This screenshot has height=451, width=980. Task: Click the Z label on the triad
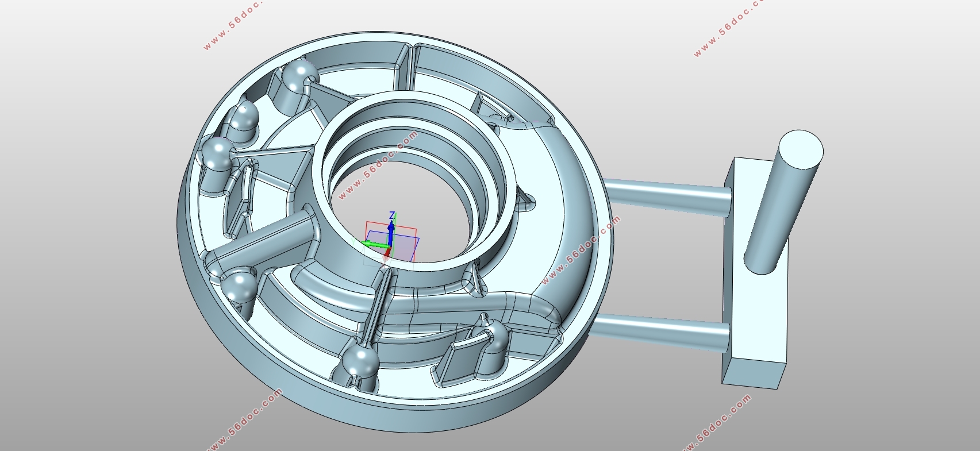click(392, 215)
